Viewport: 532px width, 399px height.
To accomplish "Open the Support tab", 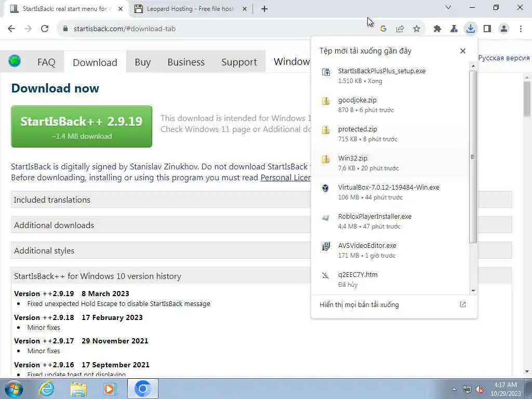I will point(239,62).
